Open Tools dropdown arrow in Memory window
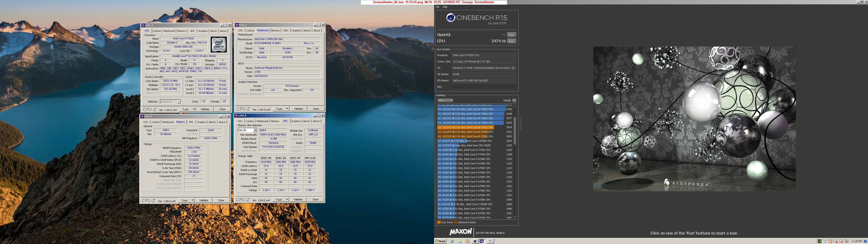This screenshot has height=244, width=868. click(x=193, y=200)
